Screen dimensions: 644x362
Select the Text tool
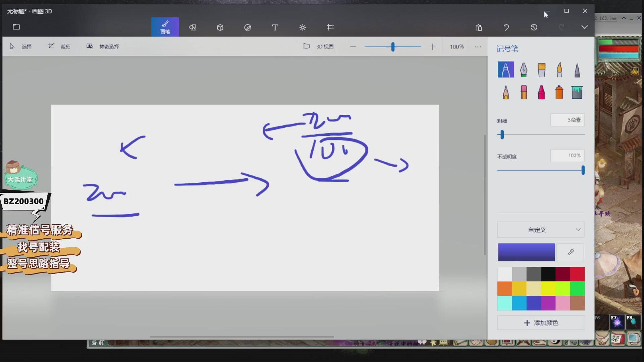(x=275, y=27)
